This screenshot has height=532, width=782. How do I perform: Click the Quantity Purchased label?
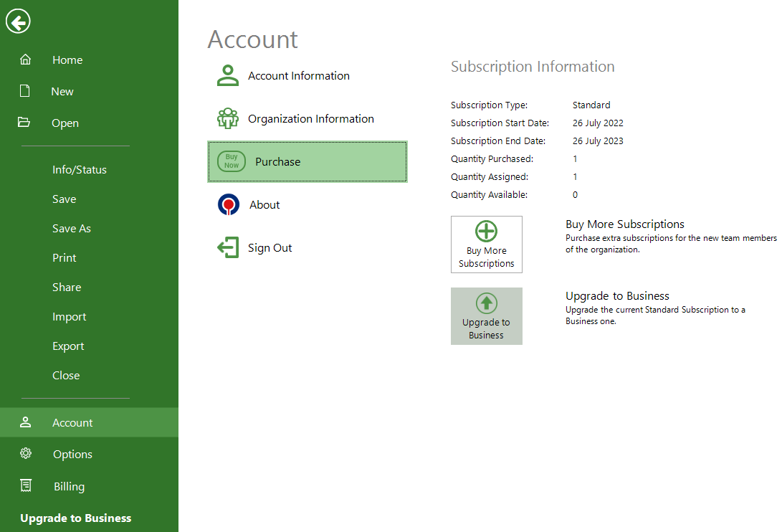(492, 158)
